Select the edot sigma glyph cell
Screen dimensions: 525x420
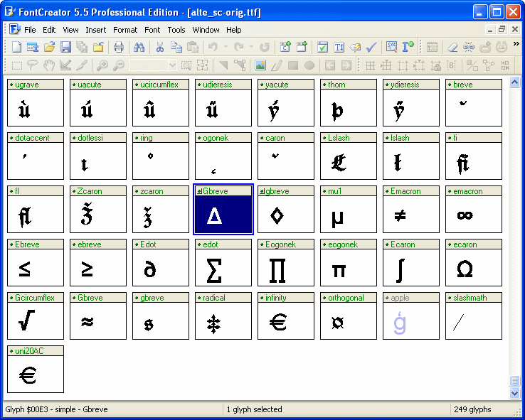coord(223,262)
